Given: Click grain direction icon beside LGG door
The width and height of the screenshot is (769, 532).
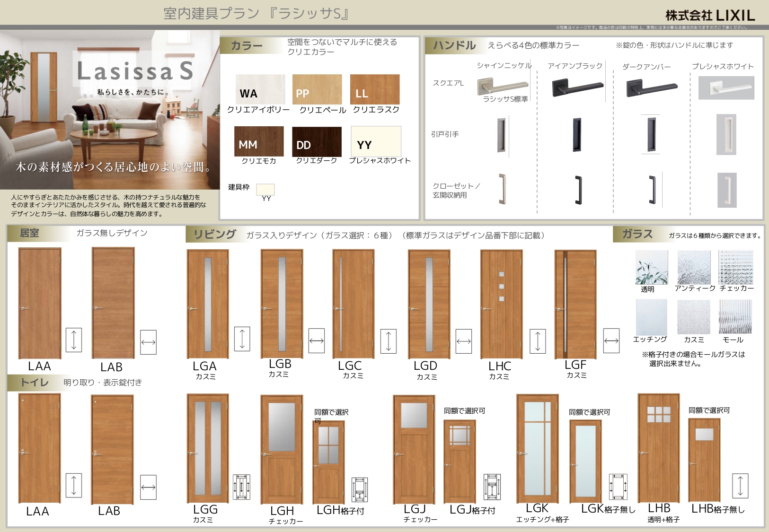Looking at the screenshot, I should point(242,487).
